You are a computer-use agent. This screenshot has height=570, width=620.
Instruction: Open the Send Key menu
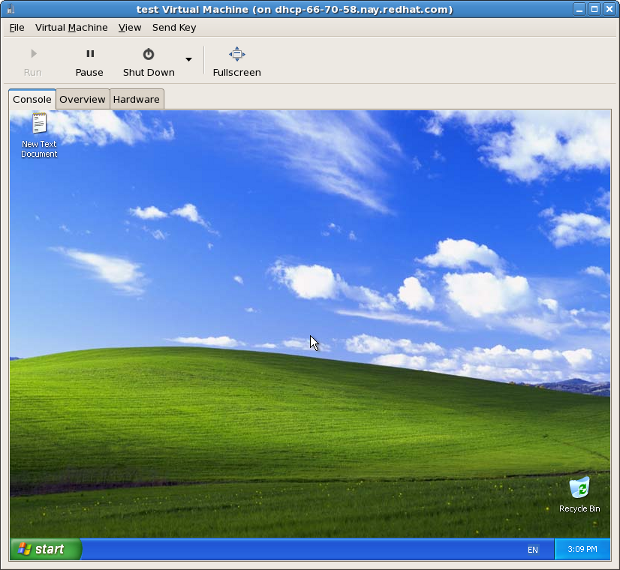(x=174, y=28)
